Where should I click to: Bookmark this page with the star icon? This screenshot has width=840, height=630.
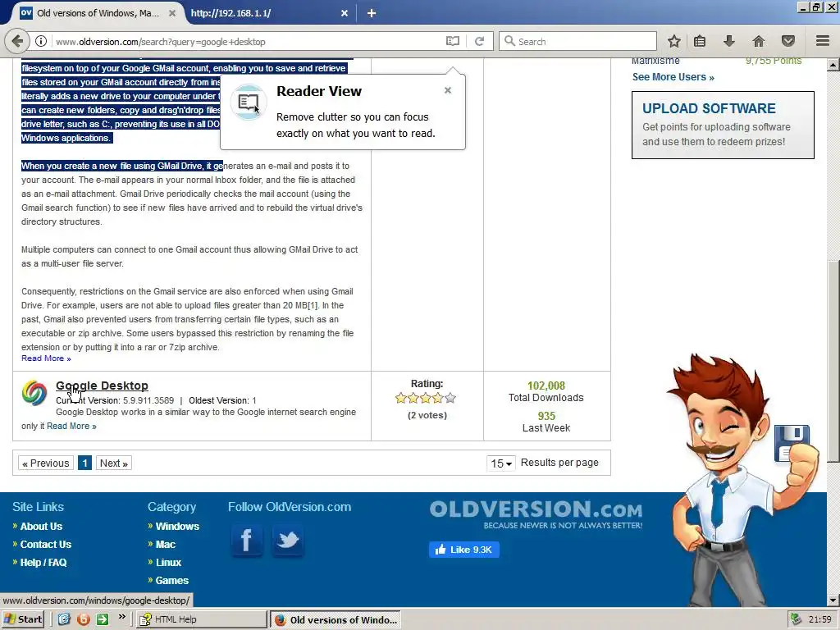coord(674,41)
